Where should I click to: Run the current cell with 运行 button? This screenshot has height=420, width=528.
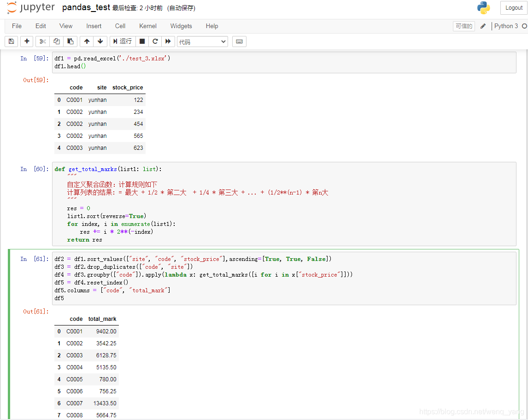click(122, 41)
